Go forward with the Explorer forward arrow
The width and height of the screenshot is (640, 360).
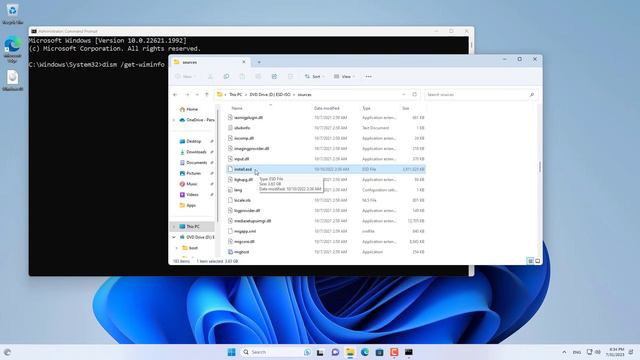[x=187, y=94]
